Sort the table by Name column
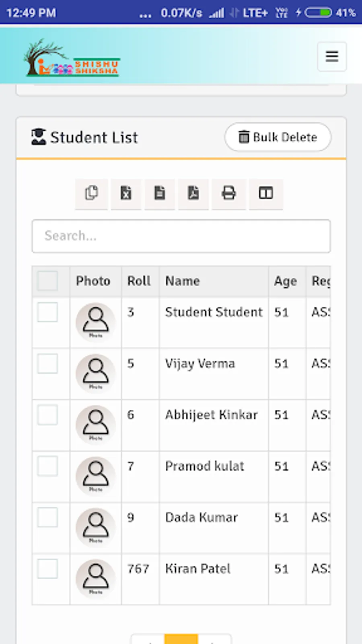Viewport: 362px width, 644px height. pos(182,281)
